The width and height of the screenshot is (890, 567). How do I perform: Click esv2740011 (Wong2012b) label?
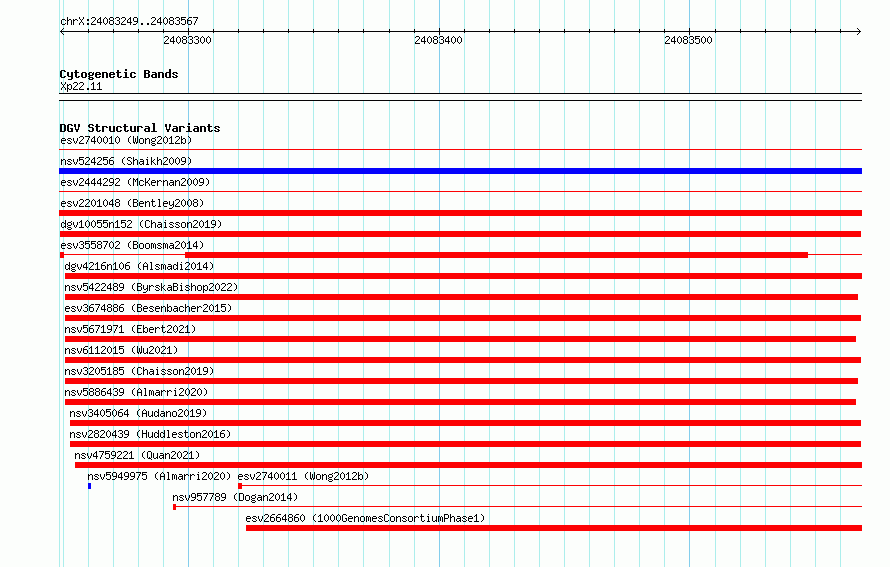pyautogui.click(x=303, y=476)
